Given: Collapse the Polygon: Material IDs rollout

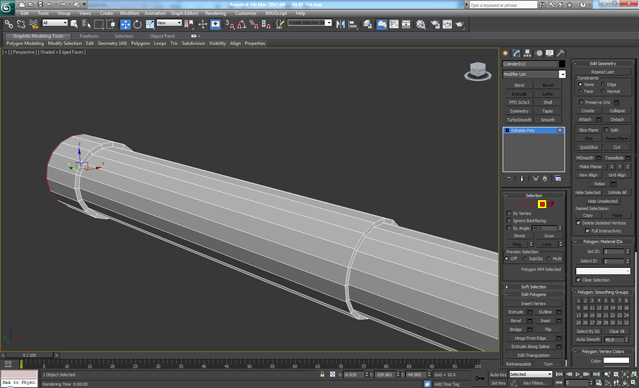Looking at the screenshot, I should click(603, 242).
